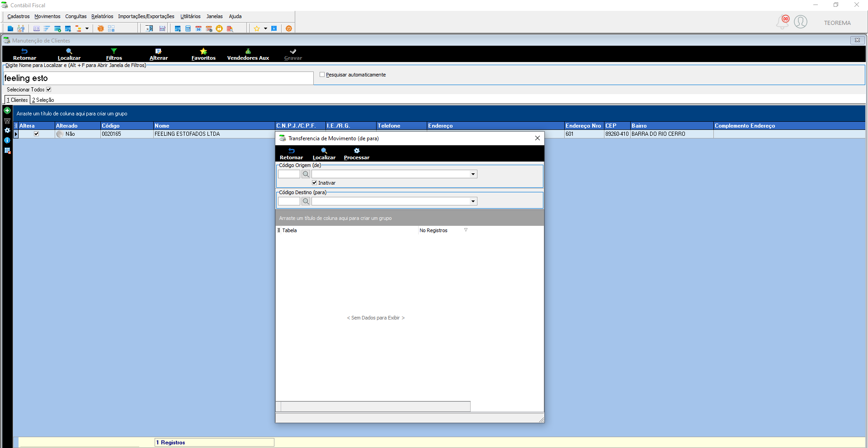868x448 pixels.
Task: Click the CEP column header
Action: [617, 126]
